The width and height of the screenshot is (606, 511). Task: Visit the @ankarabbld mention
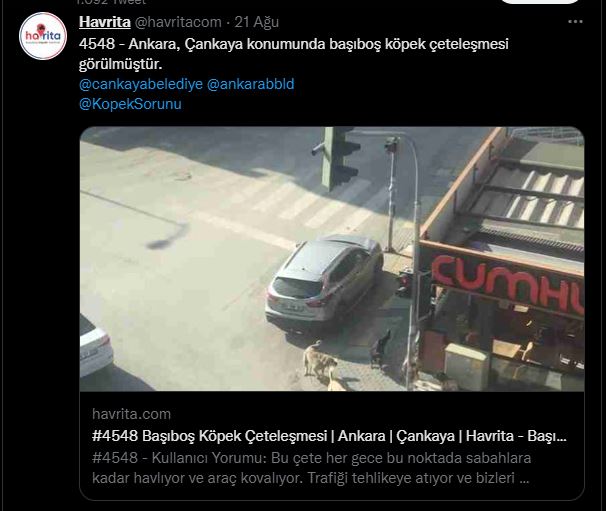point(250,84)
